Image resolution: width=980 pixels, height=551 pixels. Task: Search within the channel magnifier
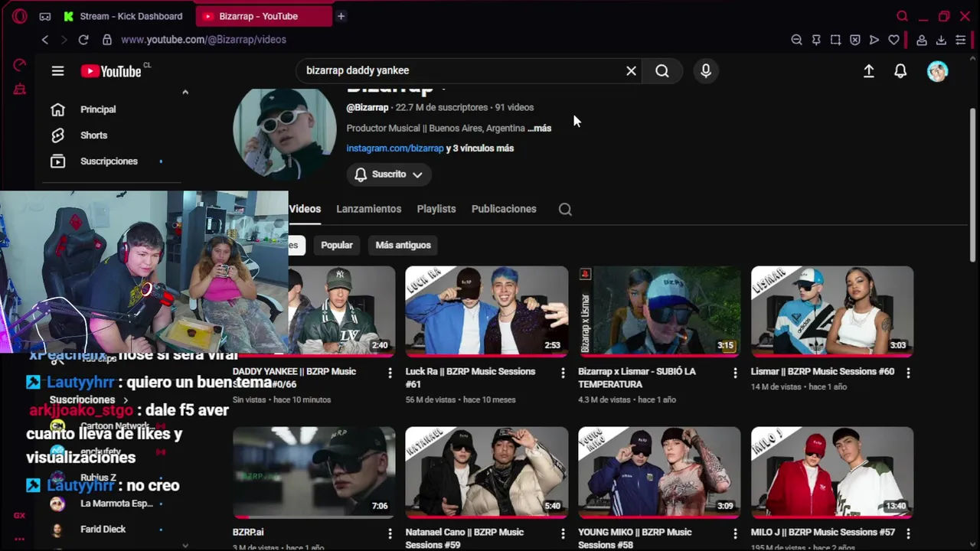pos(565,209)
